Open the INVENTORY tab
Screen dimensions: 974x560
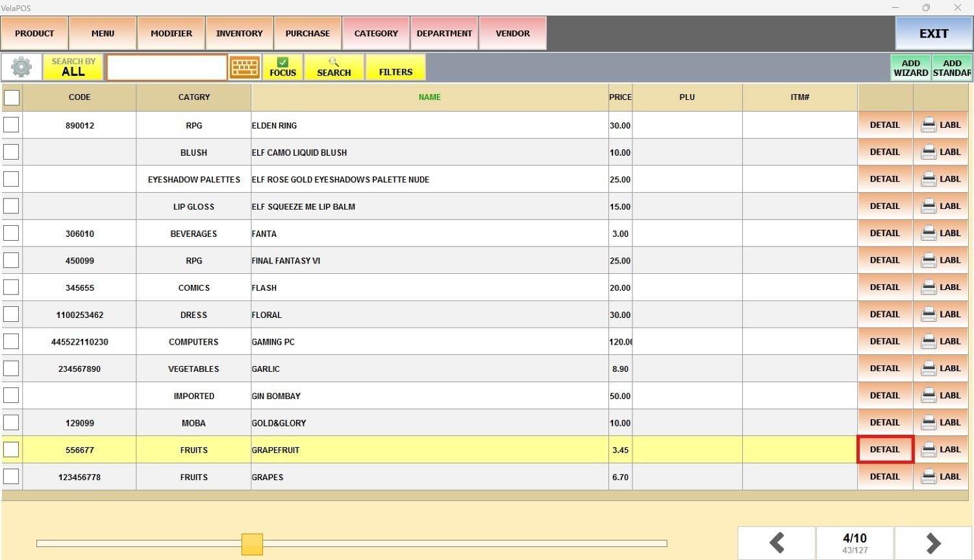[x=240, y=33]
